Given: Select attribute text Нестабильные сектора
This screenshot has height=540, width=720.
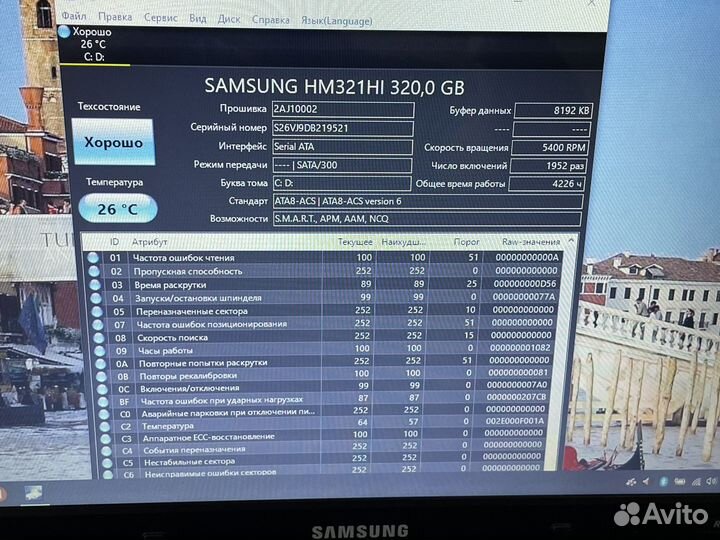Looking at the screenshot, I should coord(190,462).
